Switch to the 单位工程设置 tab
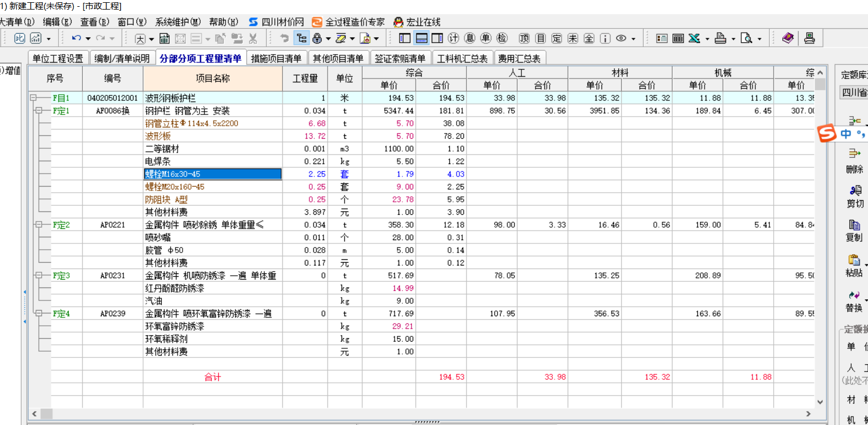The width and height of the screenshot is (868, 425). 57,58
